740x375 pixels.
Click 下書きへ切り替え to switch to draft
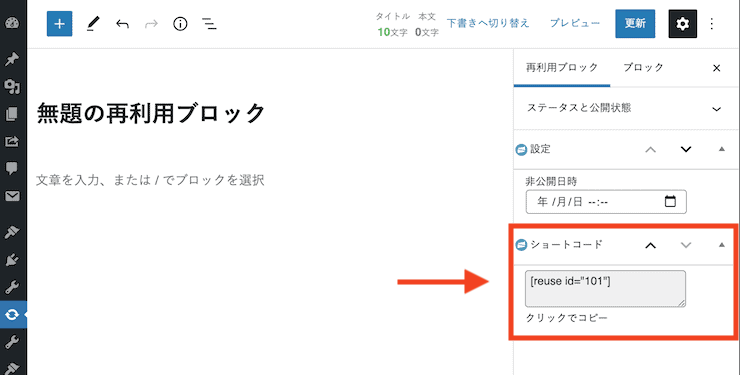tap(488, 23)
